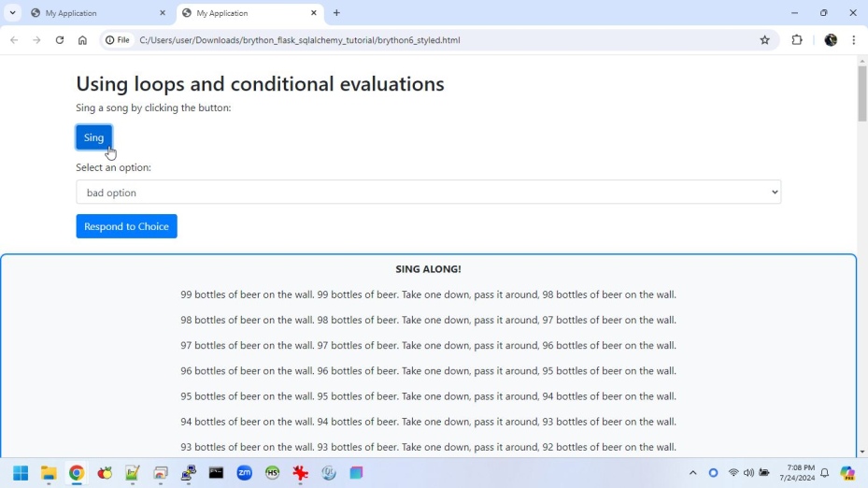Show hidden system tray icons
The width and height of the screenshot is (868, 488).
[x=692, y=473]
